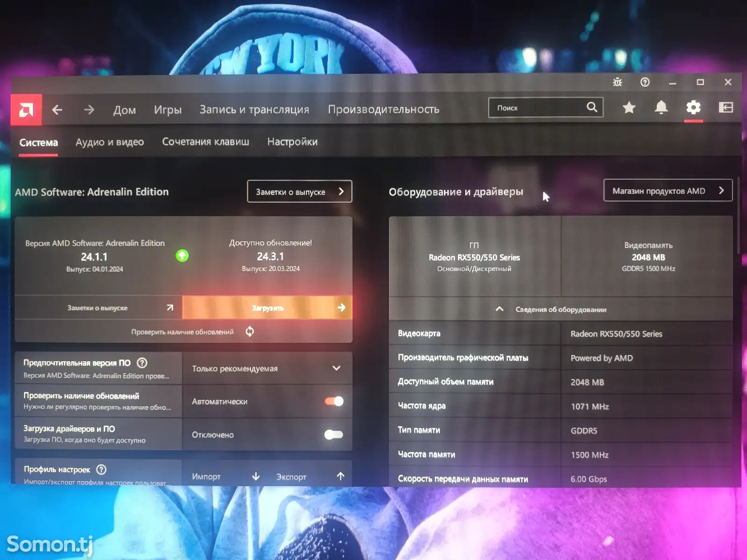Click the Powered by AMD value
The width and height of the screenshot is (747, 560).
click(602, 358)
